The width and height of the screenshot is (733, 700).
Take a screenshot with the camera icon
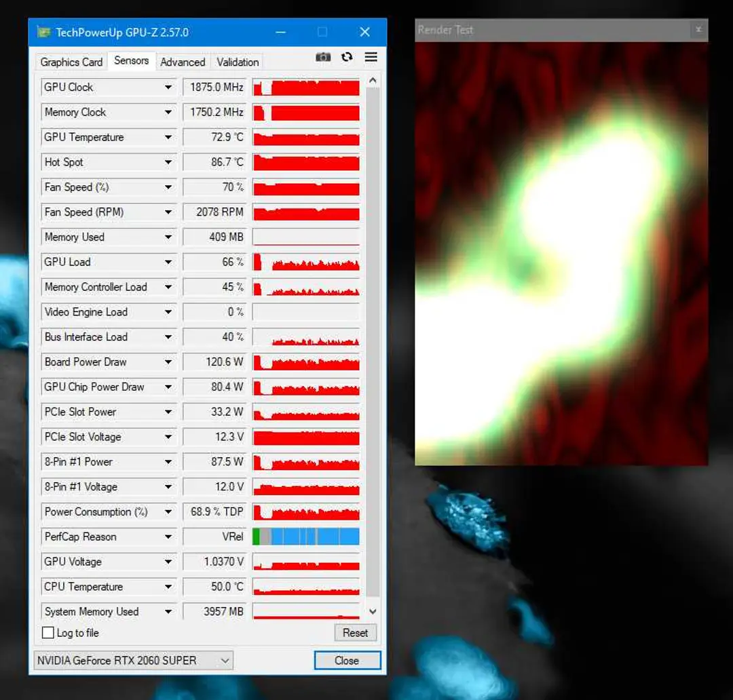point(323,57)
